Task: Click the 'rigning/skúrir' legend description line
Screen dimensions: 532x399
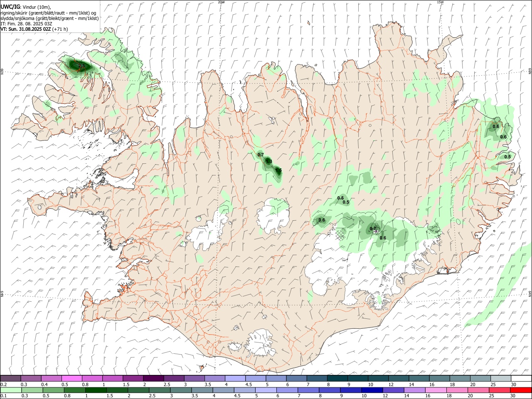Action: click(48, 13)
